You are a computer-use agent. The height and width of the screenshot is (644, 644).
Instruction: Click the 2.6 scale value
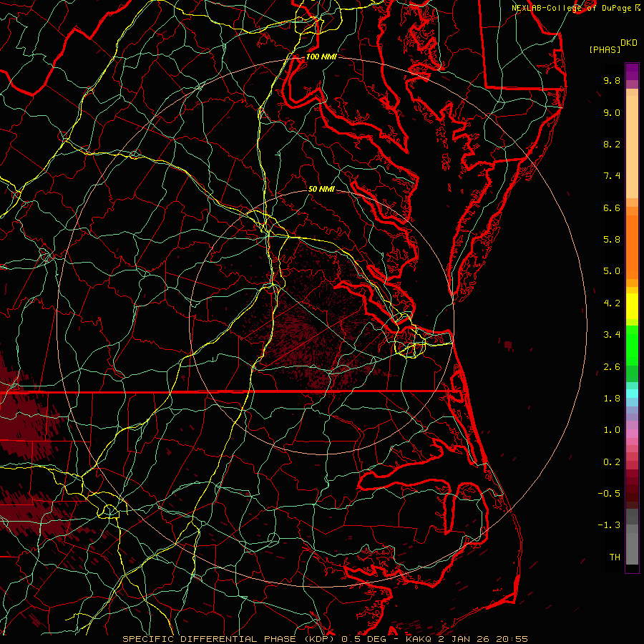612,367
